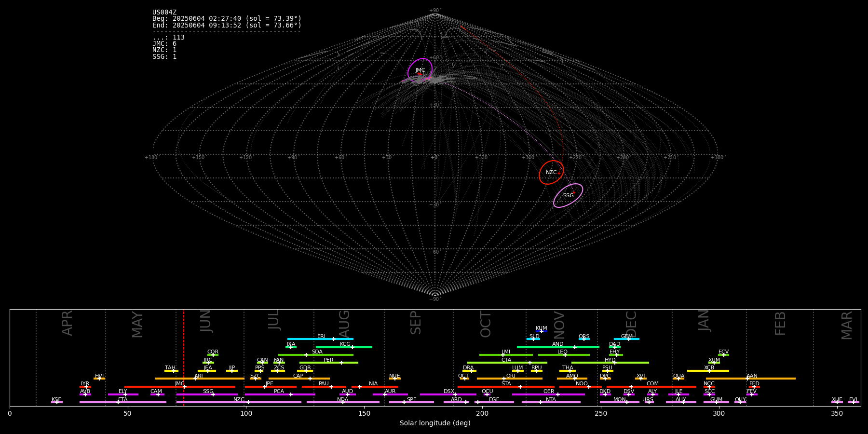Select the AAN shower bar in timeline

point(751,379)
